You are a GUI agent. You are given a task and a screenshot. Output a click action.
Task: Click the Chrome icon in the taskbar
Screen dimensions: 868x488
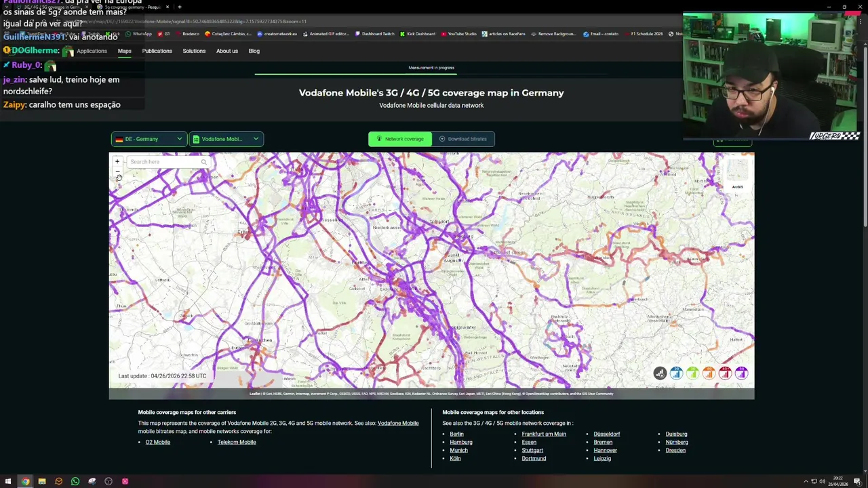click(x=25, y=481)
